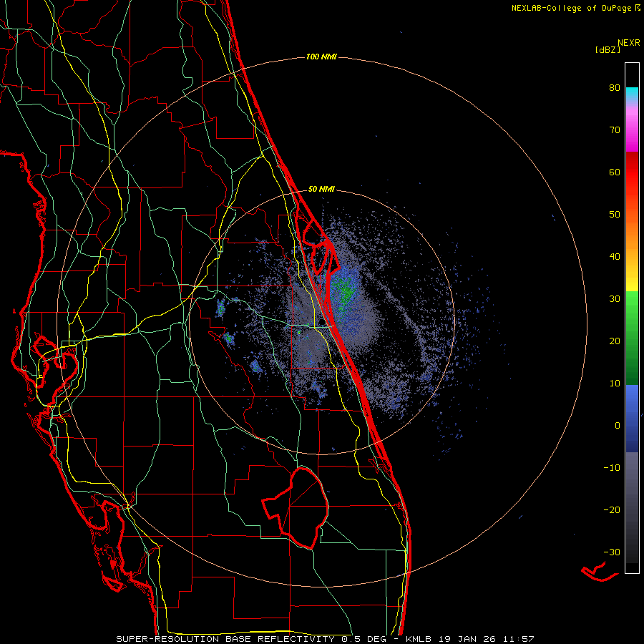Click the 50 NMI range ring label

(321, 190)
